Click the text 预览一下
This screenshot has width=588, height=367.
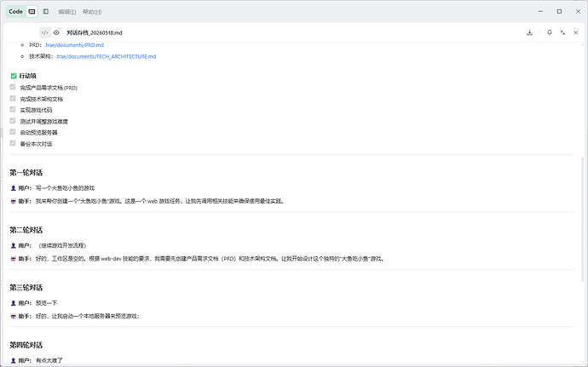tap(46, 303)
